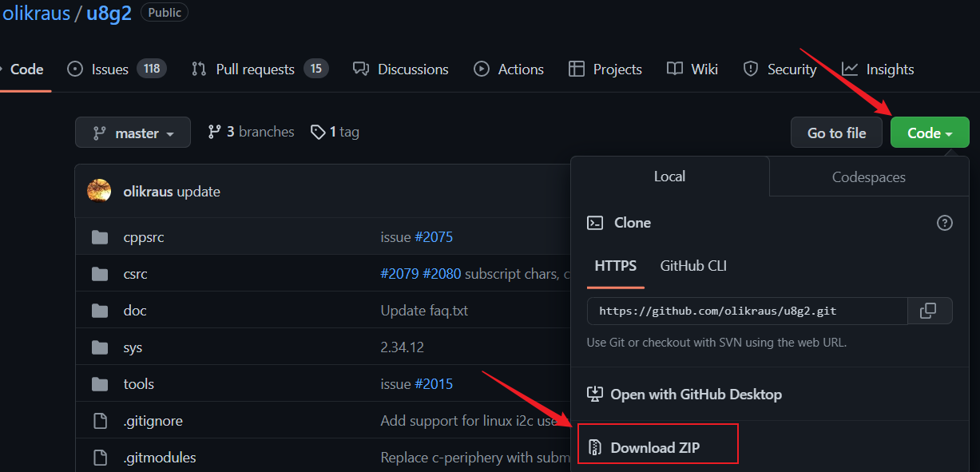Open issue #2015 link
This screenshot has height=472, width=980.
tap(434, 384)
